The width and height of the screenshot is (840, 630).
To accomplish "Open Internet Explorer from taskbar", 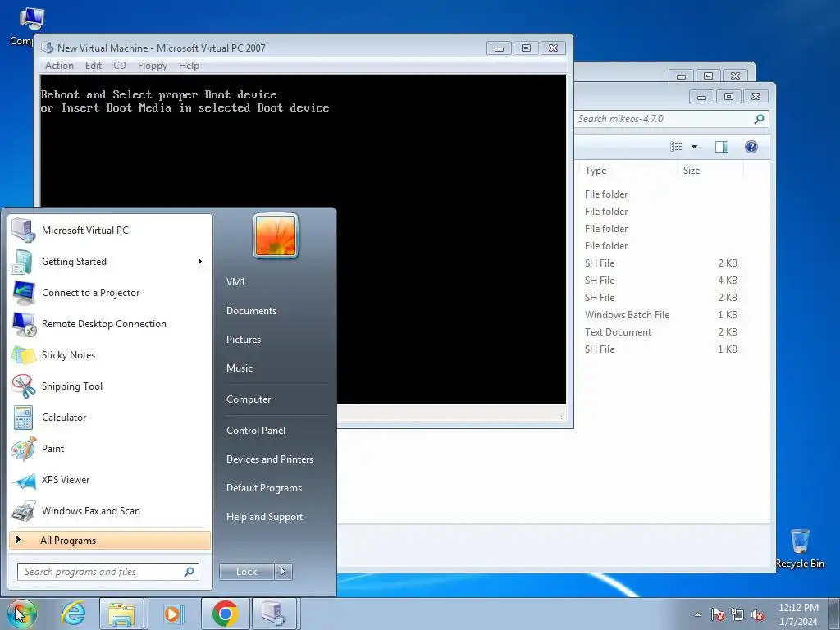I will [73, 614].
